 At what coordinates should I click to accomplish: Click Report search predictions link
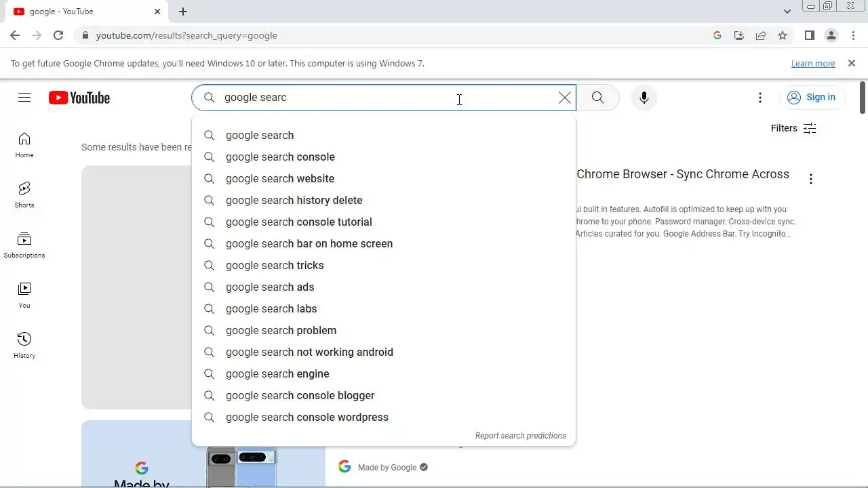[520, 436]
